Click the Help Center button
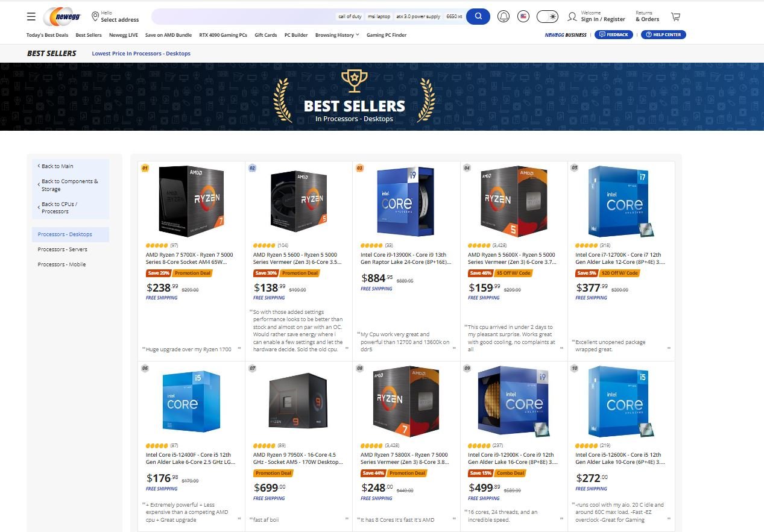This screenshot has width=764, height=532. point(663,35)
